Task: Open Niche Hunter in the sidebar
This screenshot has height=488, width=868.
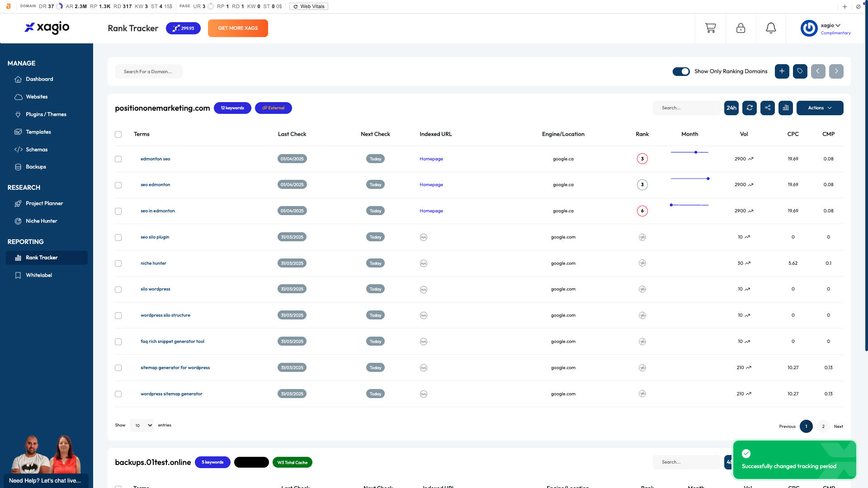Action: [x=42, y=221]
